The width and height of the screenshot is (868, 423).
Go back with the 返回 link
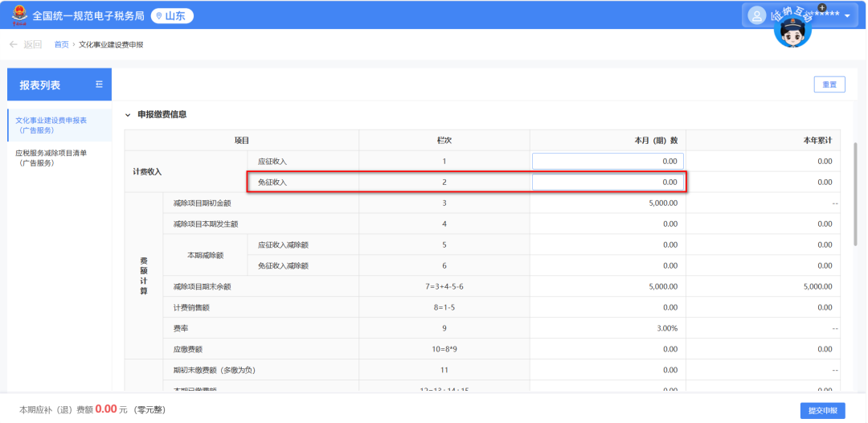tap(33, 44)
